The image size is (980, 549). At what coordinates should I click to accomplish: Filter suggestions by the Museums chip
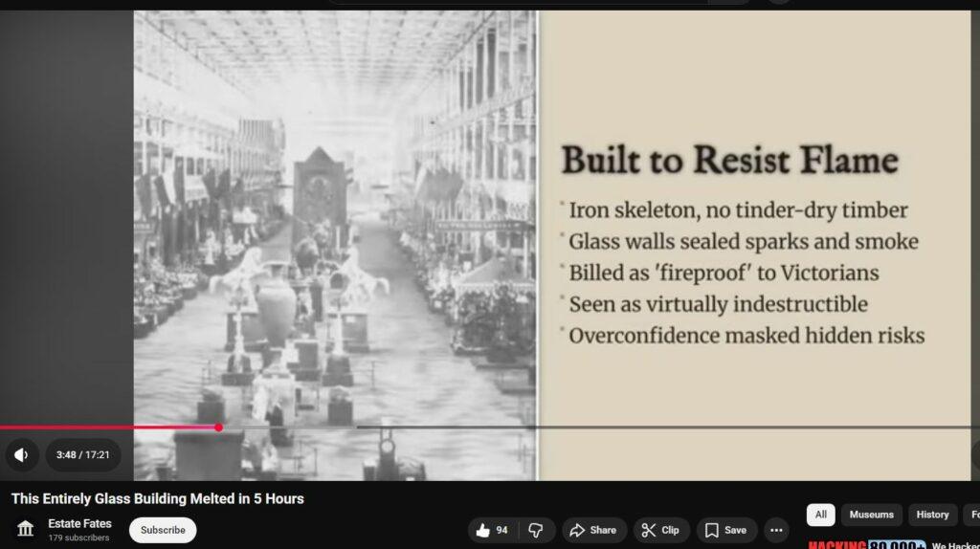(x=871, y=515)
